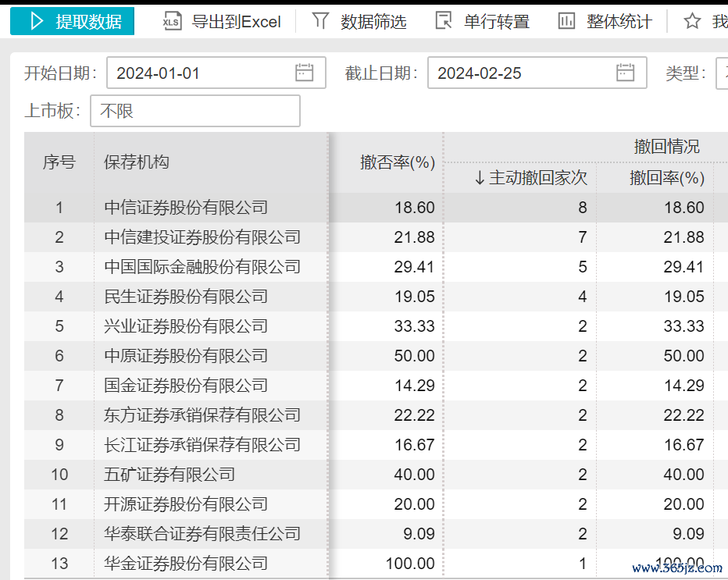Click the 提取数据 button
The height and width of the screenshot is (580, 728).
click(73, 21)
